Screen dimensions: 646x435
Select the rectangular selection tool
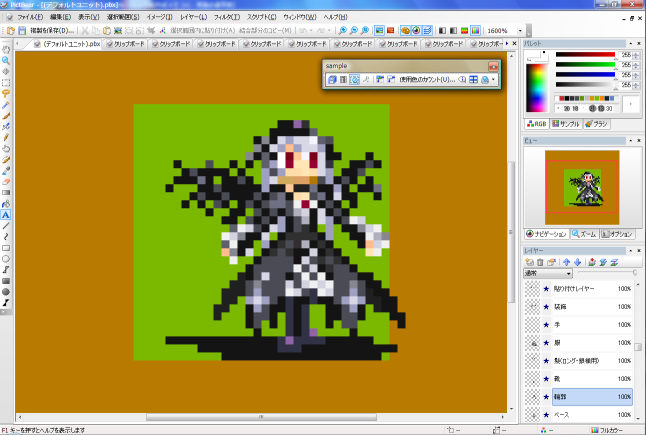tap(6, 83)
